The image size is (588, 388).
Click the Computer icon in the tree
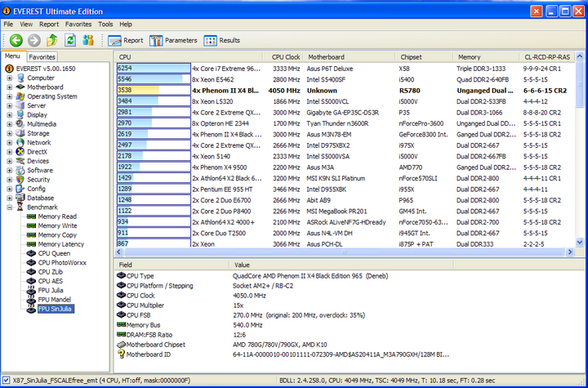click(x=20, y=78)
